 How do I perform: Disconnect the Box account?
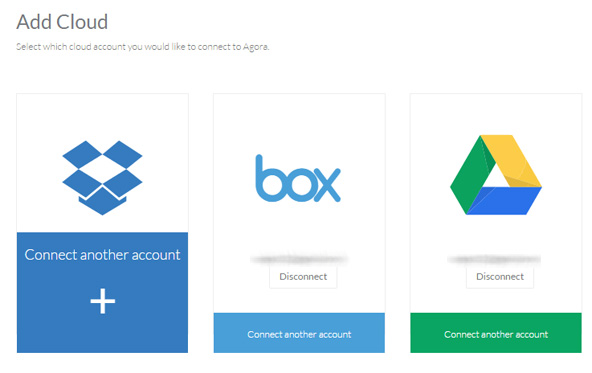pyautogui.click(x=303, y=277)
